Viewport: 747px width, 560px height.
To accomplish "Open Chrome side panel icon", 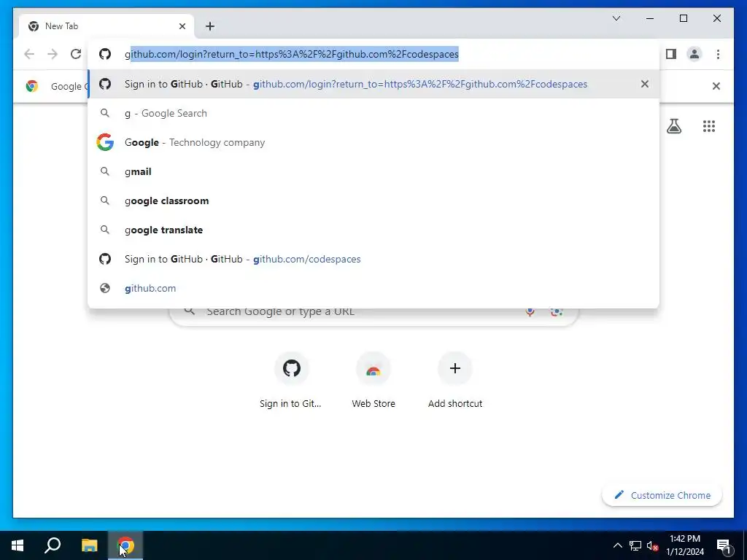I will click(671, 54).
